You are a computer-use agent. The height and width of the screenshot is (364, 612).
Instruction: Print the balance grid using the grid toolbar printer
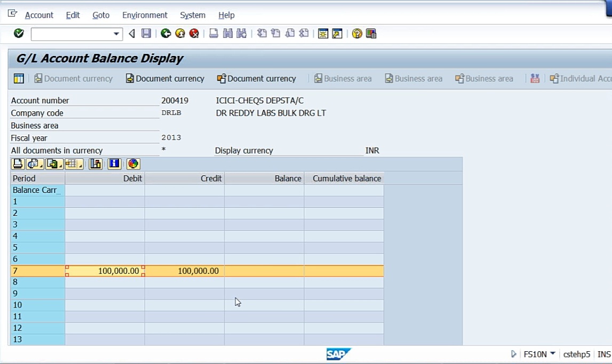tap(18, 164)
